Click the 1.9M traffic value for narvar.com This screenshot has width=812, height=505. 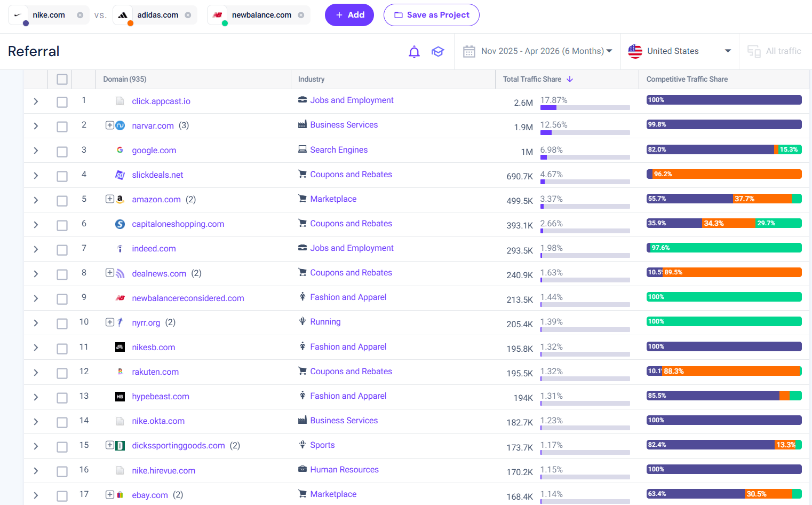[523, 127]
